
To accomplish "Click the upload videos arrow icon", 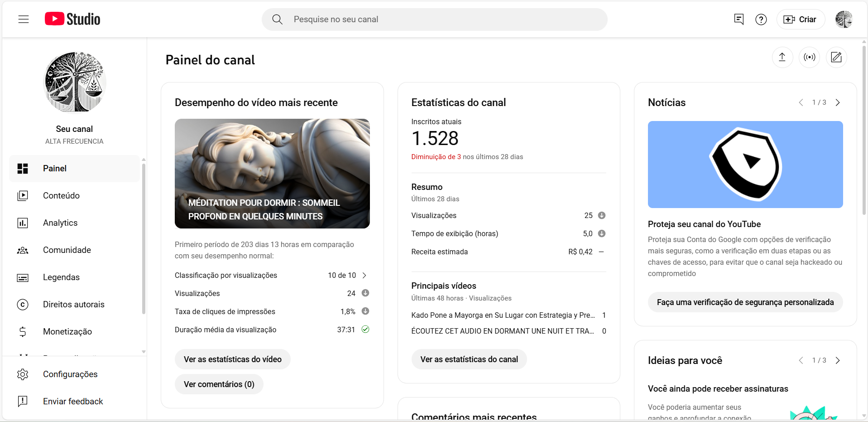I will 782,57.
